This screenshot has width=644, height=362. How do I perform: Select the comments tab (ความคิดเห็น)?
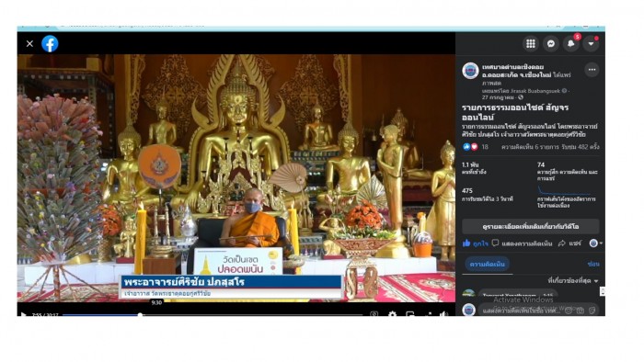tap(487, 264)
